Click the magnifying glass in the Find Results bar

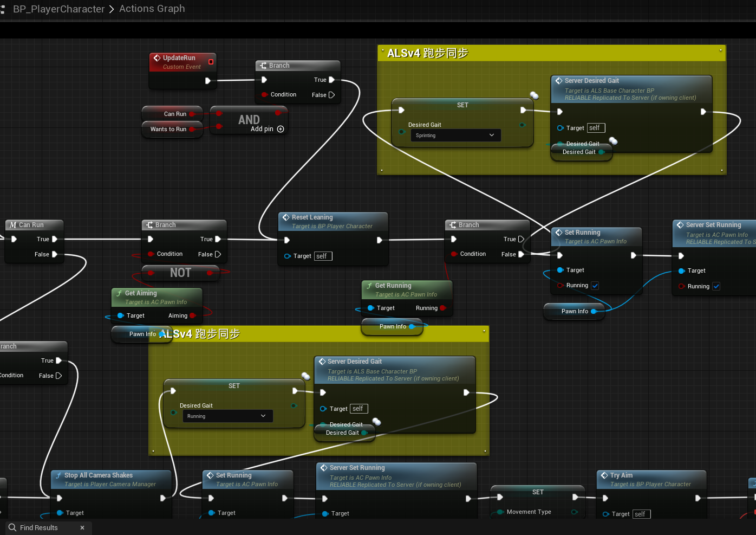click(x=12, y=527)
